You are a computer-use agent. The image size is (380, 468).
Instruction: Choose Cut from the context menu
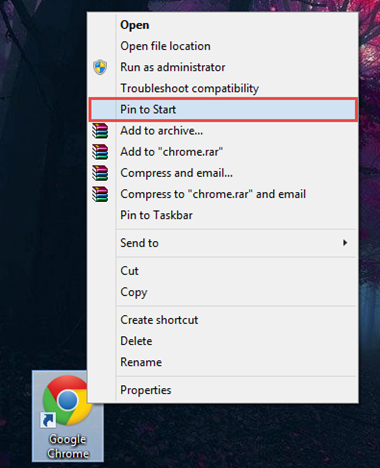pyautogui.click(x=223, y=271)
